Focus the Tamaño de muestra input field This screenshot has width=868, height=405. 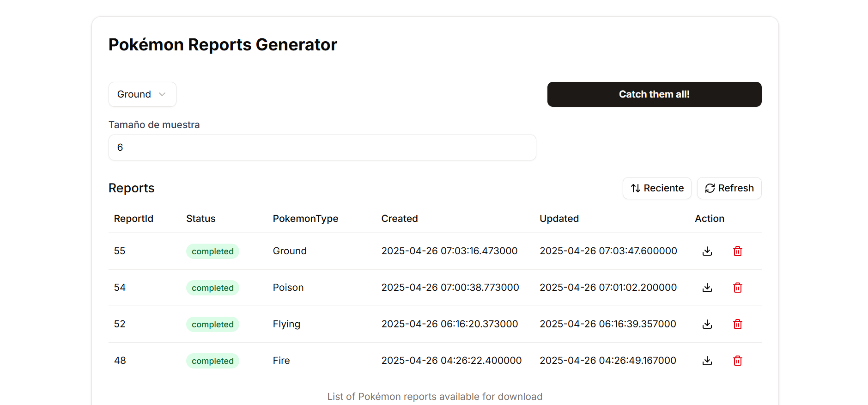coord(322,147)
